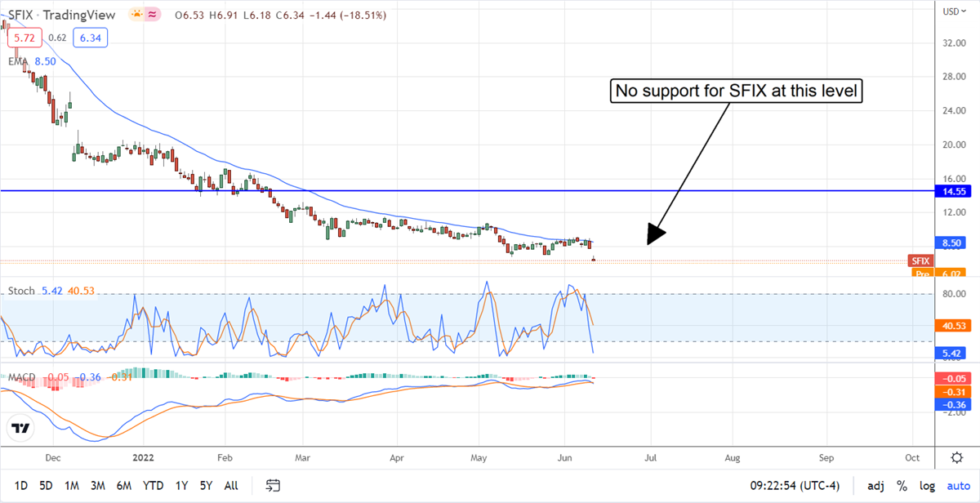Click the pink wavy data status icon
This screenshot has height=503, width=980.
tap(153, 16)
